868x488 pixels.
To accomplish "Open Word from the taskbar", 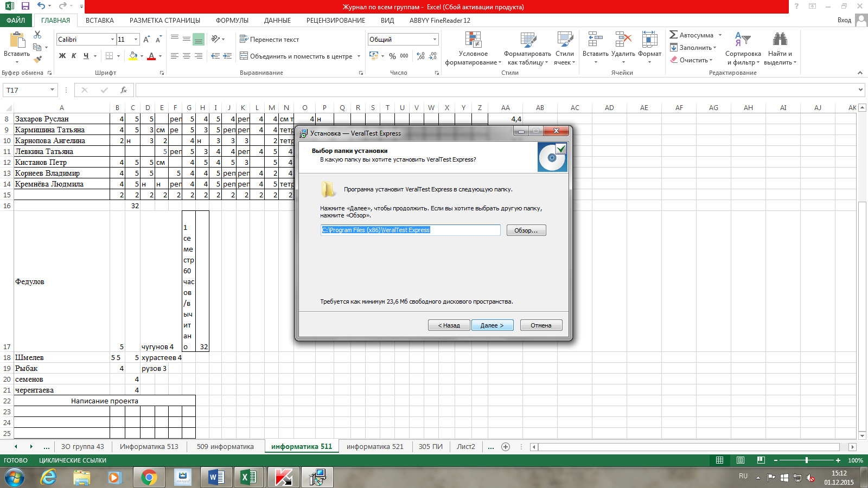I will click(216, 478).
